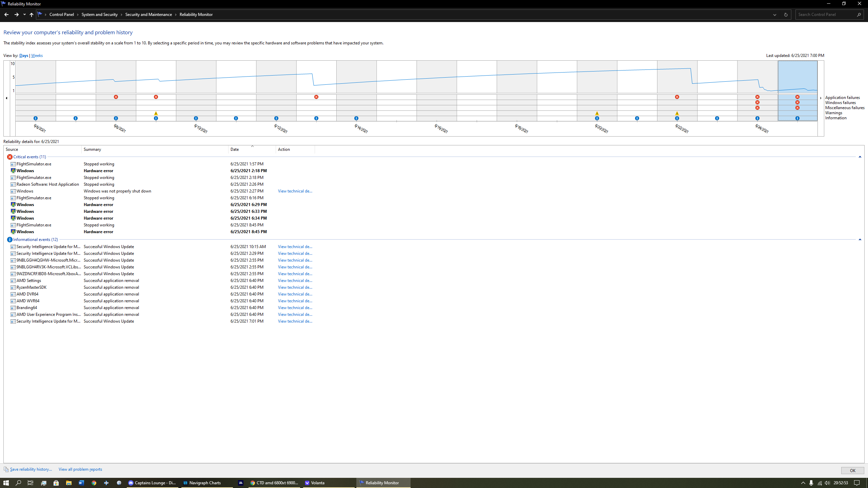Select the warning icon on 6/9/2021

[x=156, y=113]
